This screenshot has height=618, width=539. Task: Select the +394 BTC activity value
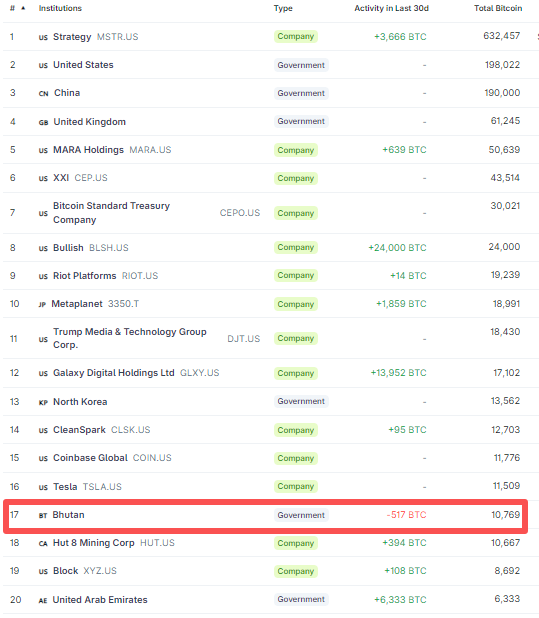point(404,543)
